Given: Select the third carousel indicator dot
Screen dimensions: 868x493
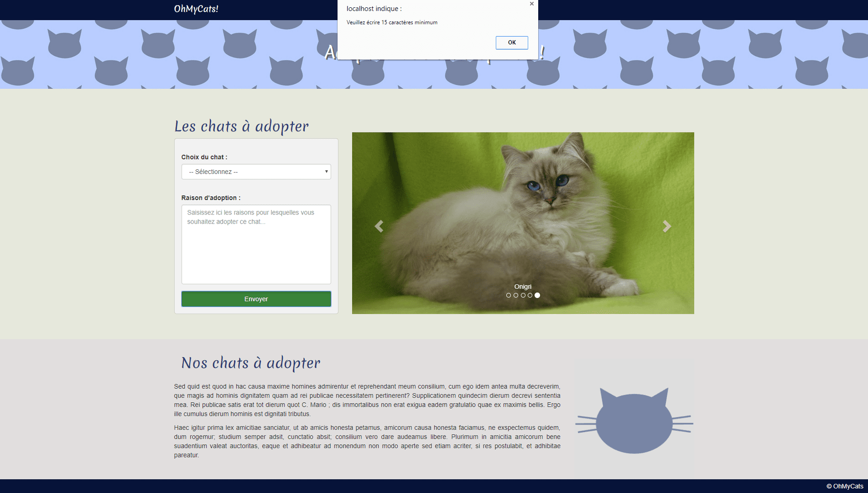Looking at the screenshot, I should (523, 295).
